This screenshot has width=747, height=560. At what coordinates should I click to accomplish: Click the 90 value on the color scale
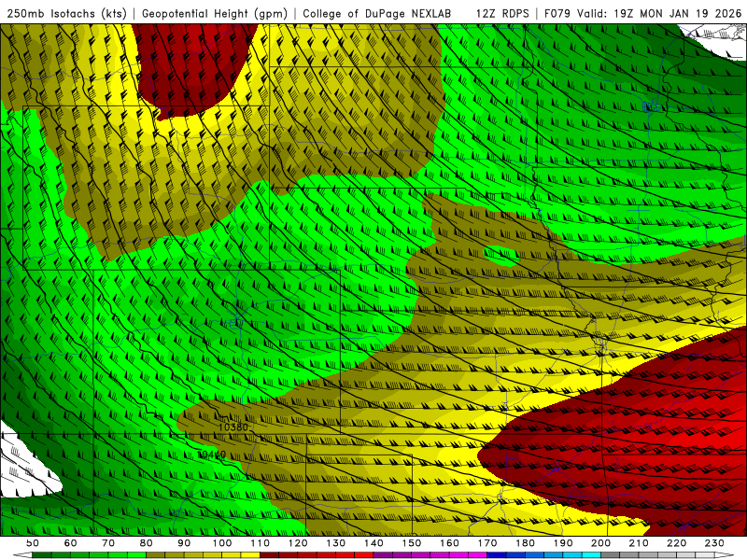(x=184, y=543)
